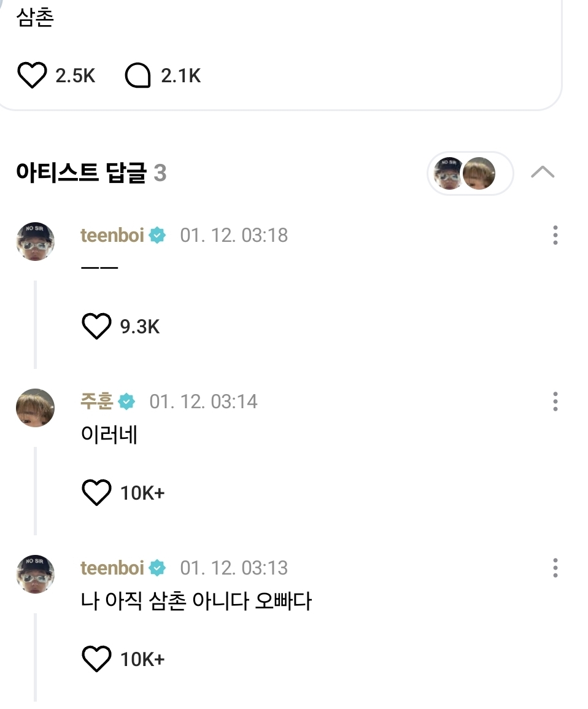This screenshot has height=709, width=588.
Task: Open teenboi's avatar on the 03:13 reply
Action: point(35,575)
